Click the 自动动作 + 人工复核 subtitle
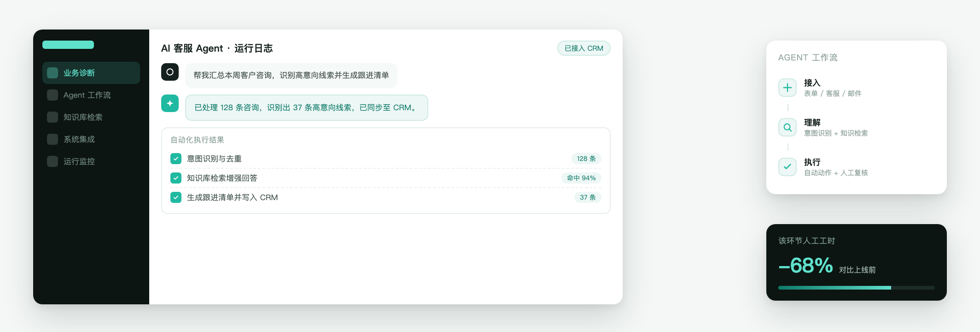 pos(836,173)
